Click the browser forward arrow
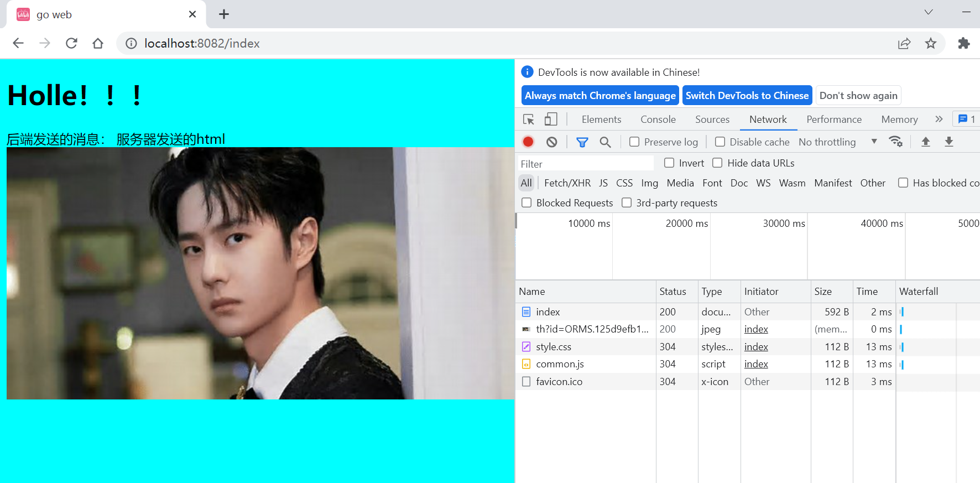 45,43
